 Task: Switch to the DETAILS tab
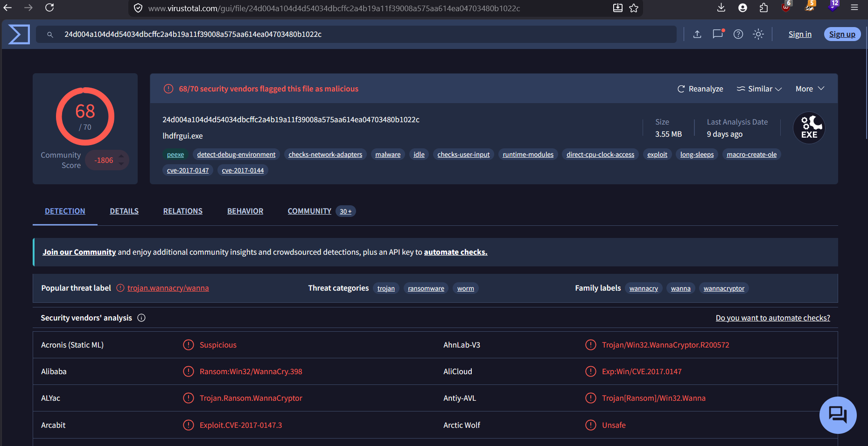tap(124, 211)
